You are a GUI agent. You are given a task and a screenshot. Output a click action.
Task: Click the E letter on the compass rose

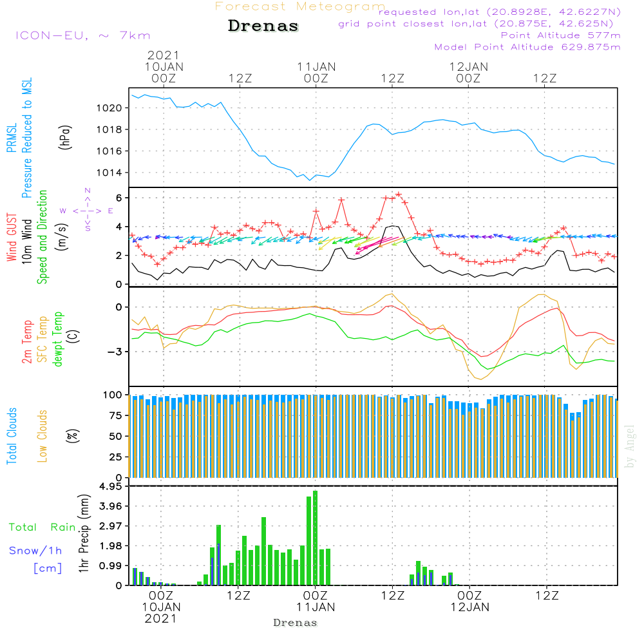click(111, 211)
